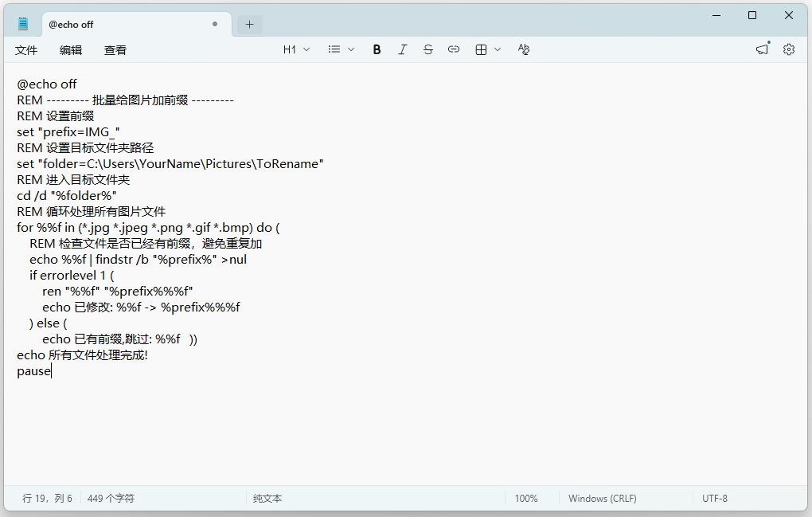Open the 查看 menu
Screen dimensions: 812x517
(115, 50)
